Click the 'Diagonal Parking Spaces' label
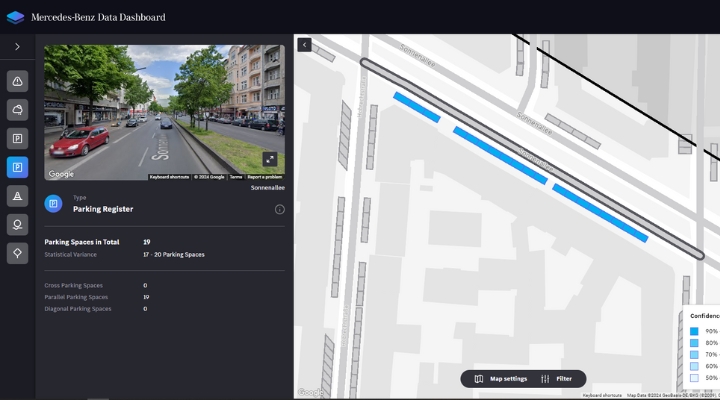720x400 pixels. (x=78, y=309)
